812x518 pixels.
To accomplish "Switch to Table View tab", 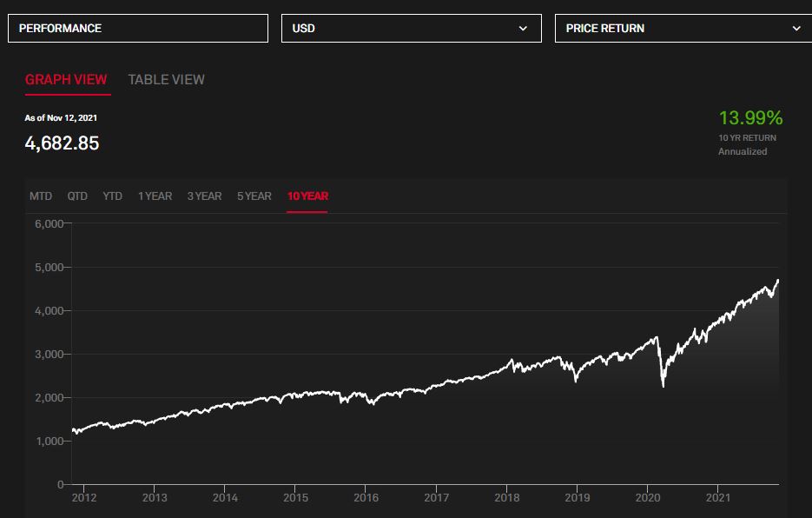I will coord(166,79).
